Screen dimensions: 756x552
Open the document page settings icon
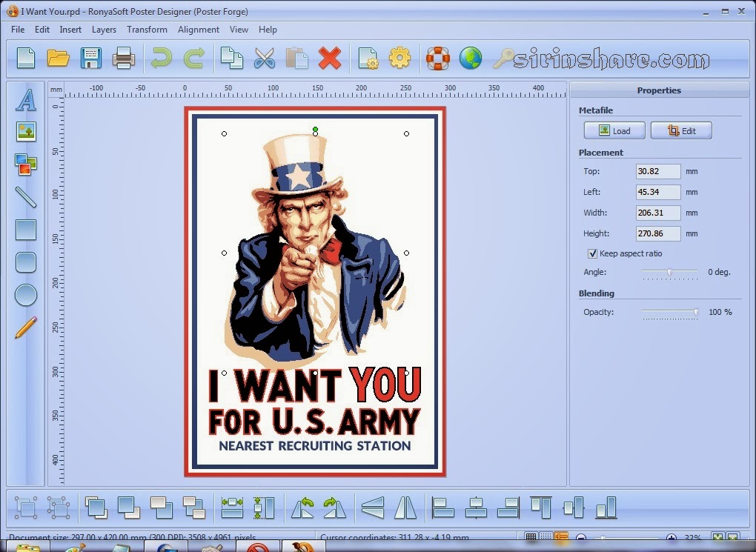coord(368,59)
